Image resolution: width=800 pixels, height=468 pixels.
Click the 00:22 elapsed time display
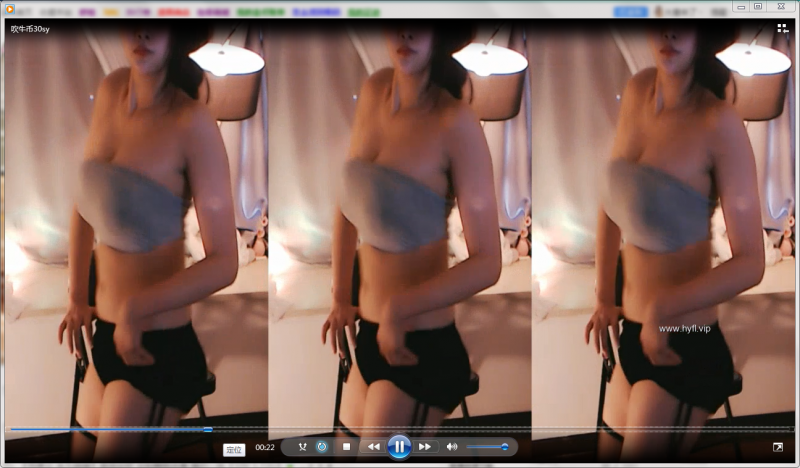coord(265,448)
